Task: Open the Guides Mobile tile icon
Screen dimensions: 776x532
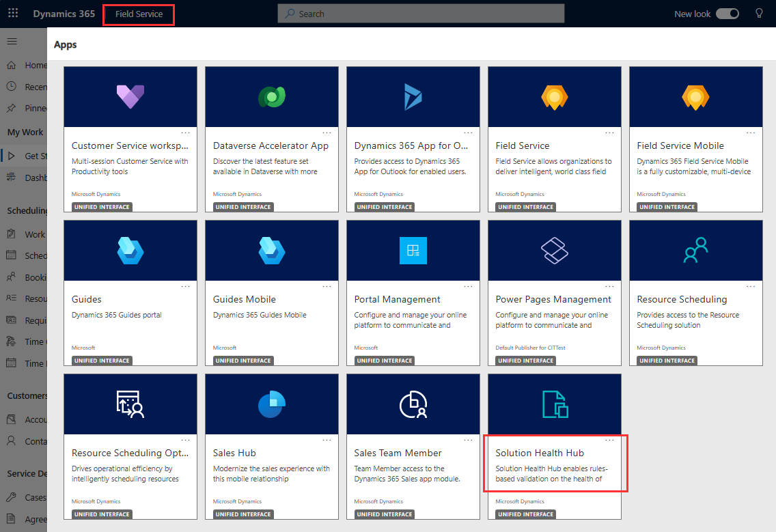Action: click(x=272, y=251)
